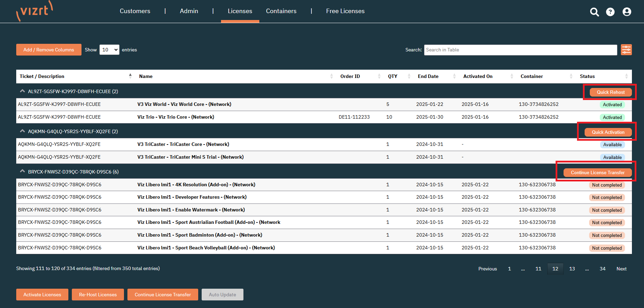Image resolution: width=644 pixels, height=308 pixels.
Task: Sort by Order ID column arrows
Action: click(x=379, y=76)
